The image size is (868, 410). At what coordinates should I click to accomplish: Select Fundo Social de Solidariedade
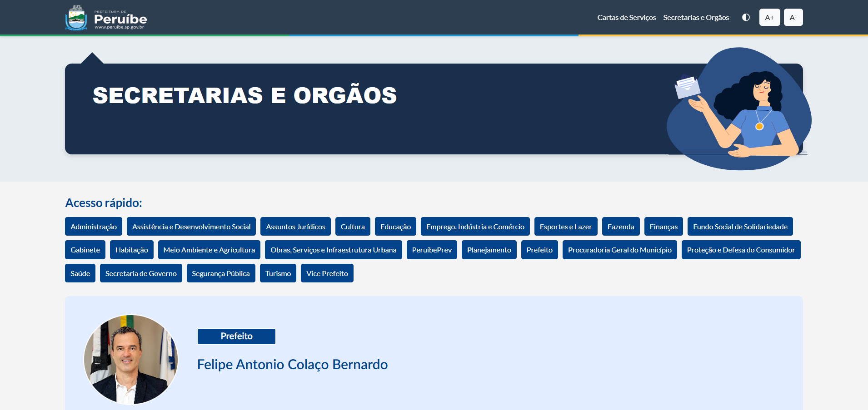(740, 227)
